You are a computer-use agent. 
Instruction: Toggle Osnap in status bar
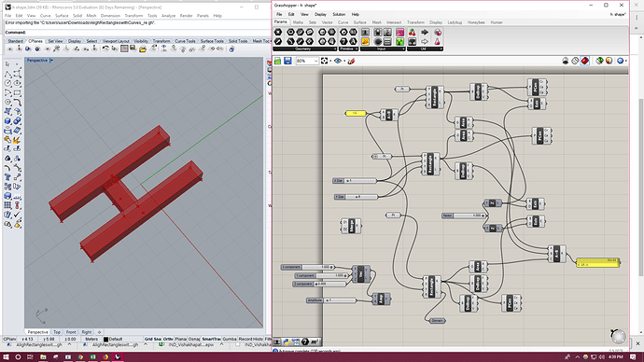pyautogui.click(x=194, y=339)
